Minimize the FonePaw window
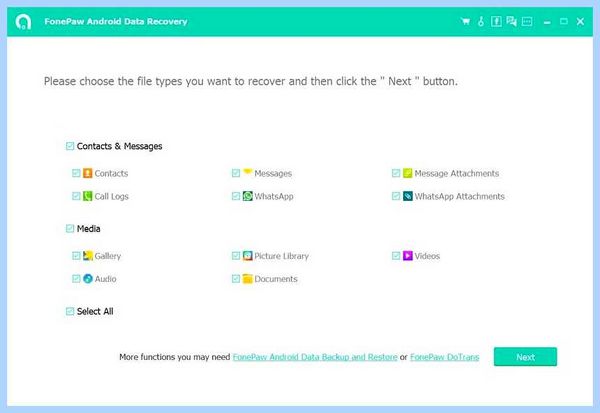Image resolution: width=600 pixels, height=413 pixels. [x=547, y=22]
